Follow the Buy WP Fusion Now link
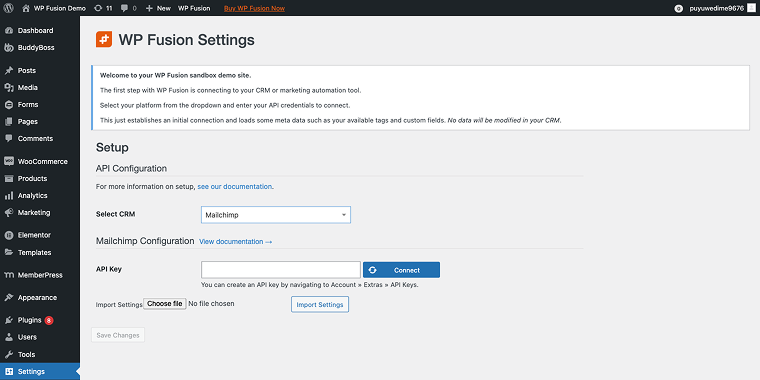This screenshot has height=380, width=760. 254,8
